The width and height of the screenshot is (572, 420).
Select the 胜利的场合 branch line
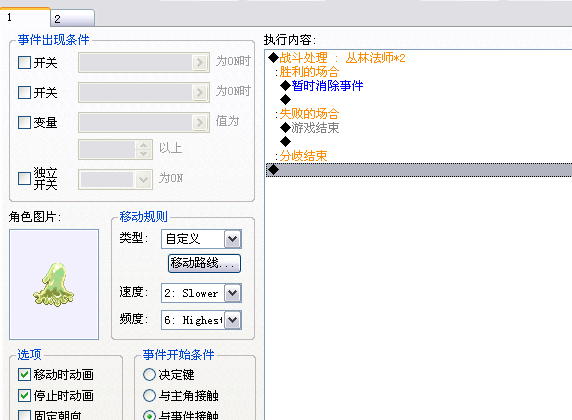(309, 72)
